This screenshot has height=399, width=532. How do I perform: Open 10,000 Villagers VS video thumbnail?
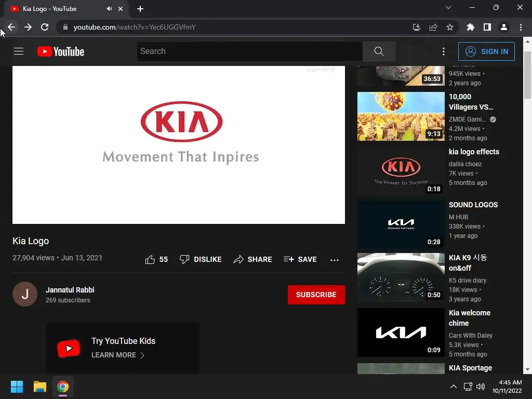401,116
